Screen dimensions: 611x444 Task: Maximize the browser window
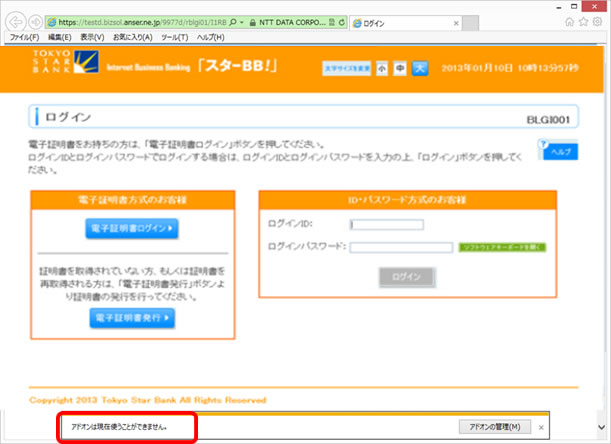574,7
